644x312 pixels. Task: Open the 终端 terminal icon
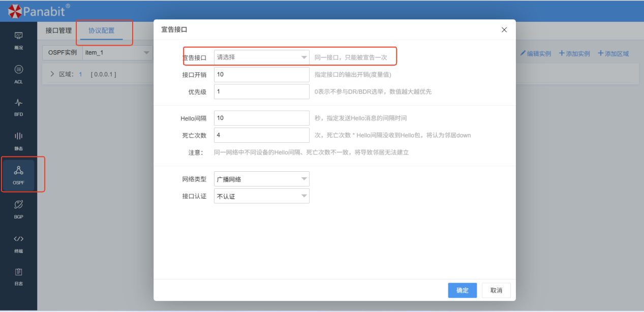[18, 242]
